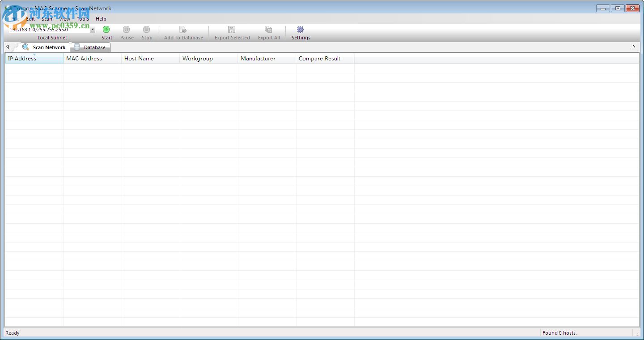644x340 pixels.
Task: Sort by the IP Address column header
Action: pos(21,58)
